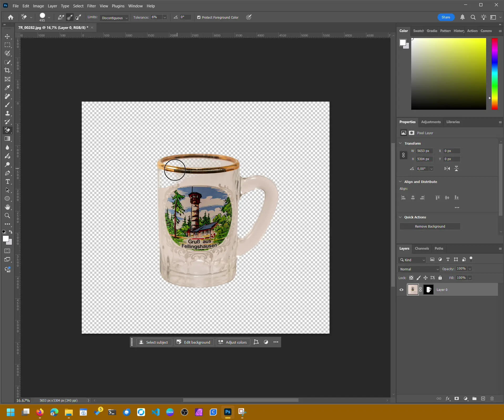Collapse the Quick Actions section

pyautogui.click(x=400, y=217)
